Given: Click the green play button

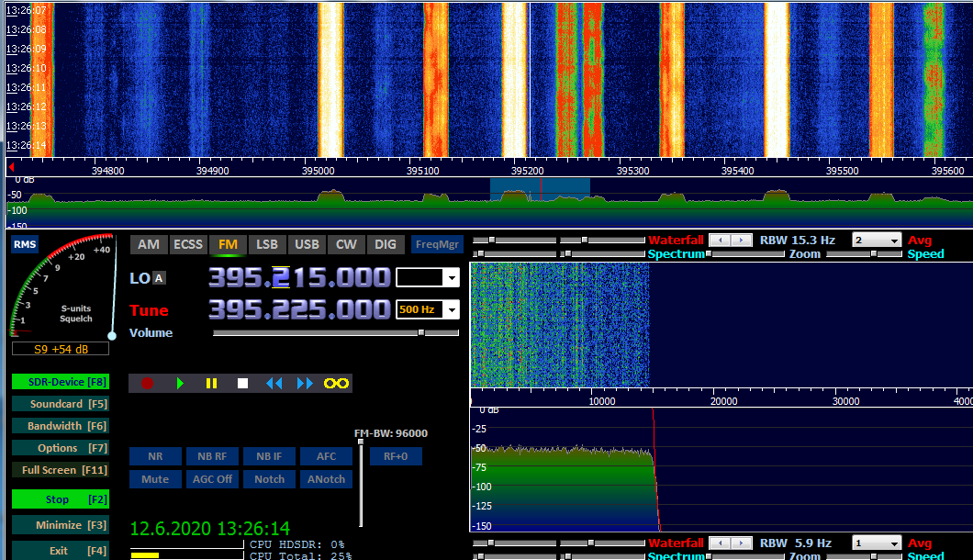Looking at the screenshot, I should [180, 383].
